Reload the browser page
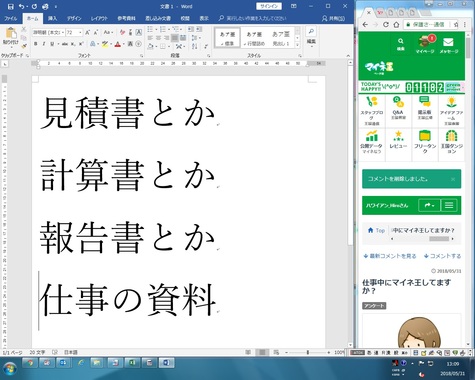 (386, 24)
